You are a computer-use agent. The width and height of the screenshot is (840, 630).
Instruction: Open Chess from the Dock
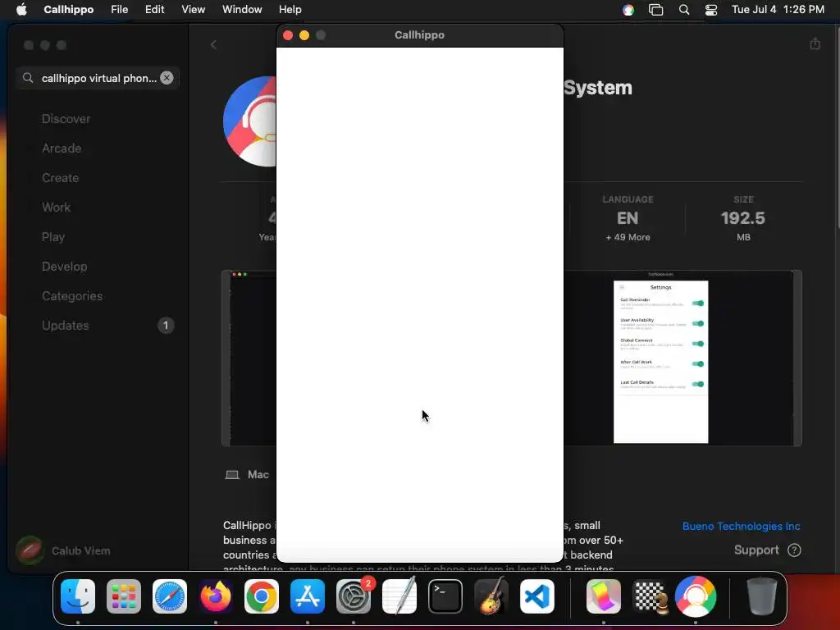(650, 596)
